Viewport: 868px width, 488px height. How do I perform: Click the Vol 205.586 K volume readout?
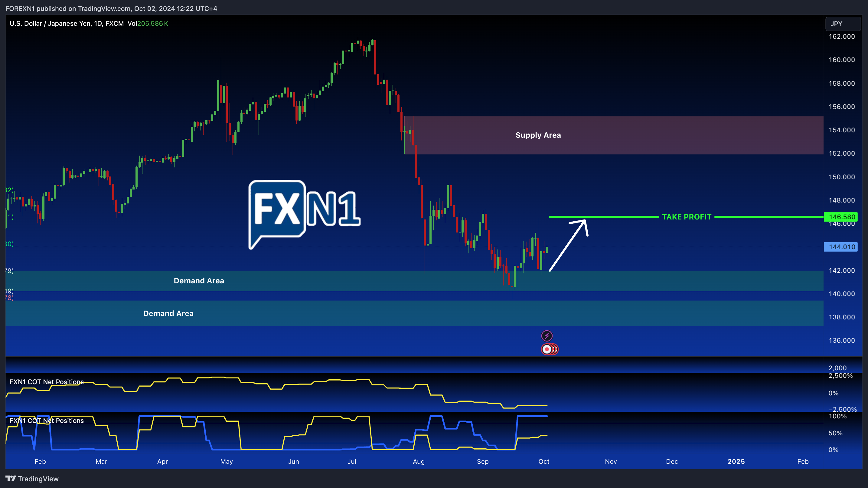click(x=148, y=24)
